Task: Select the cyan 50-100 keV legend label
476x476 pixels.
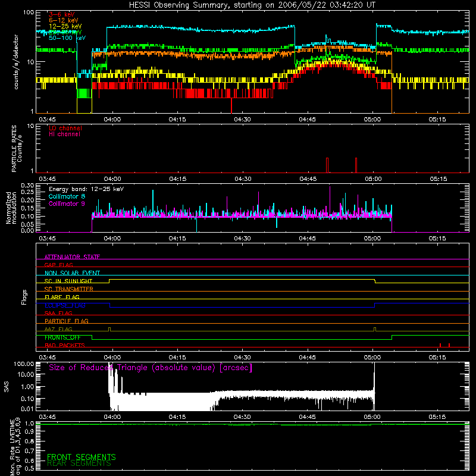Action: click(x=67, y=38)
